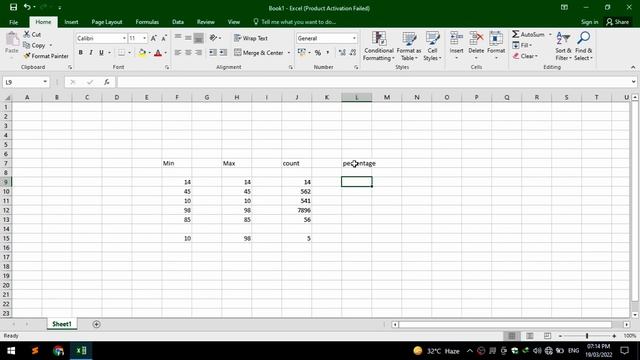Image resolution: width=640 pixels, height=360 pixels.
Task: Switch to the Data tab
Action: pyautogui.click(x=178, y=22)
